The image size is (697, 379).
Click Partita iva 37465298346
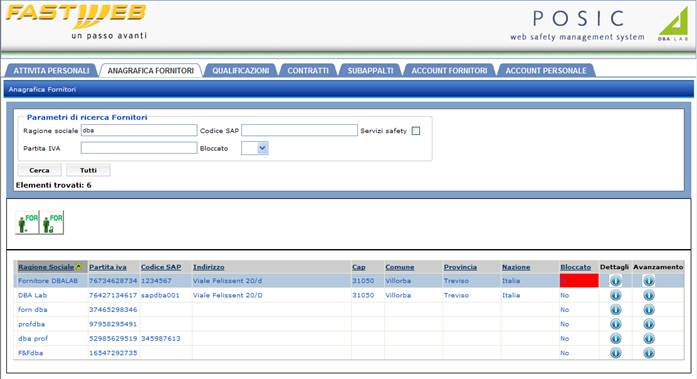point(113,310)
